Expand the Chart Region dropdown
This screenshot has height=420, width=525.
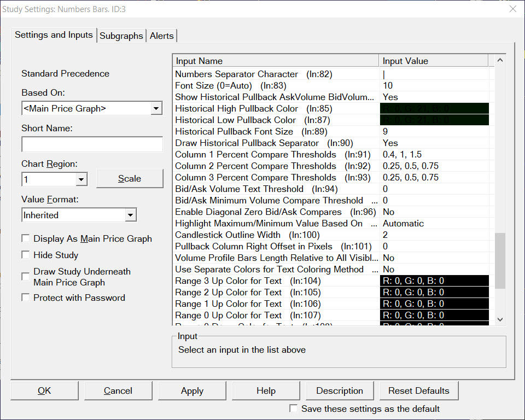81,179
